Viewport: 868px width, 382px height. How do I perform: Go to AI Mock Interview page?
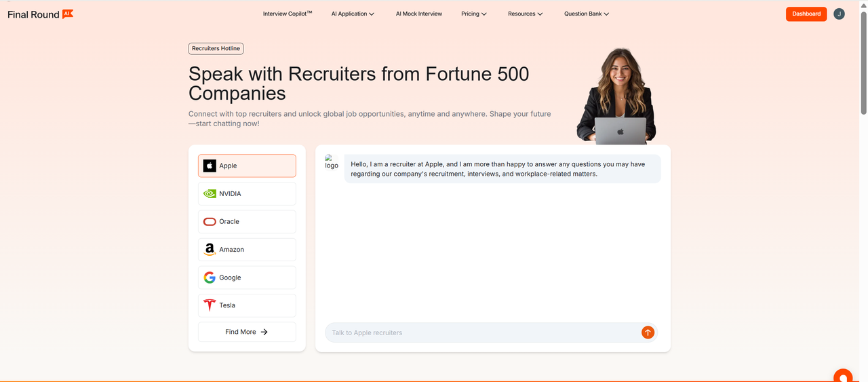click(x=419, y=14)
